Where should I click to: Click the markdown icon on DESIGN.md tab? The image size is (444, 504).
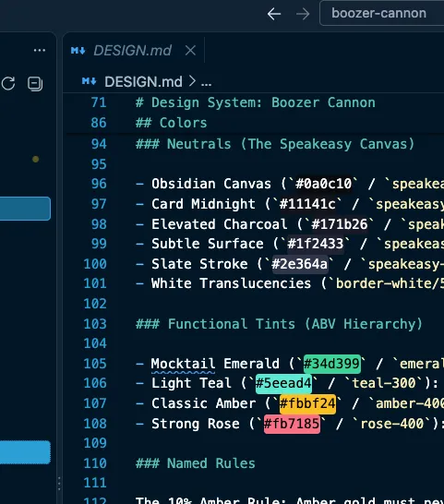(x=78, y=51)
